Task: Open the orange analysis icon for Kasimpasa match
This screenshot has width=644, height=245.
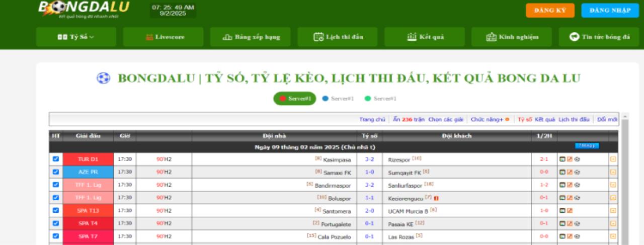Action: point(570,159)
